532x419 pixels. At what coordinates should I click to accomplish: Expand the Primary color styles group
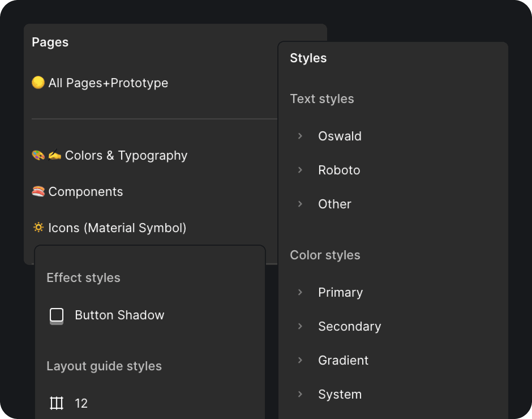(x=300, y=292)
